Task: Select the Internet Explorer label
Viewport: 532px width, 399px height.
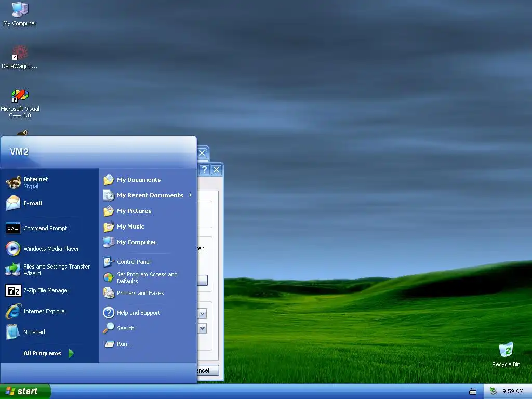Action: (x=45, y=311)
